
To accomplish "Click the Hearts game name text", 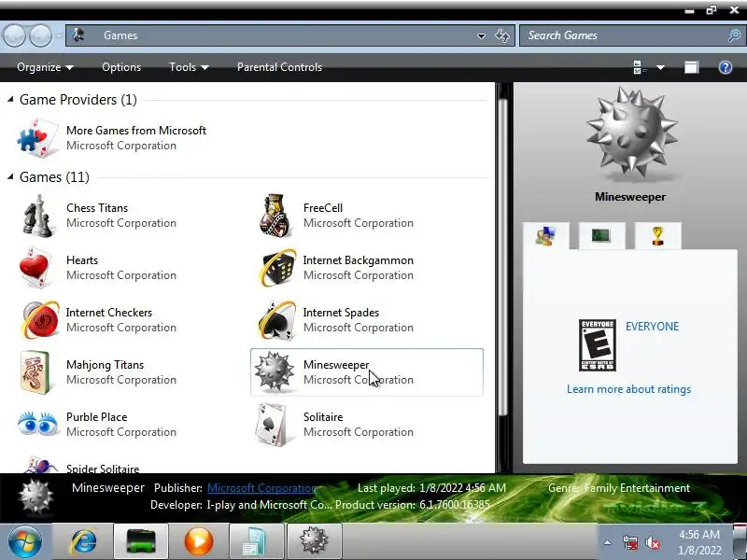I will coord(82,260).
